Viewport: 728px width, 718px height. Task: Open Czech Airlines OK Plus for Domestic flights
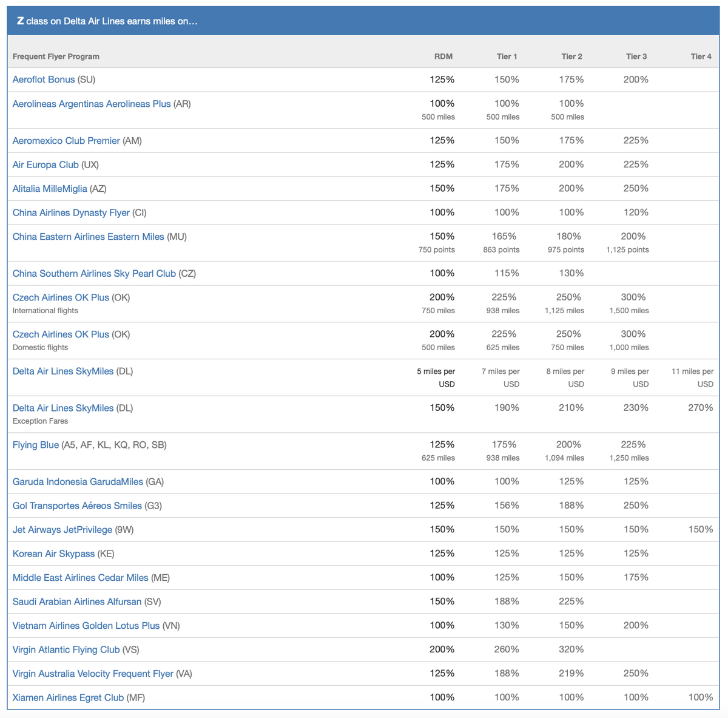[61, 334]
